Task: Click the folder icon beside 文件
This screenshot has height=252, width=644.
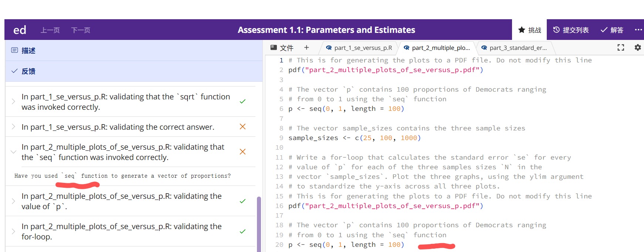Action: (x=274, y=47)
